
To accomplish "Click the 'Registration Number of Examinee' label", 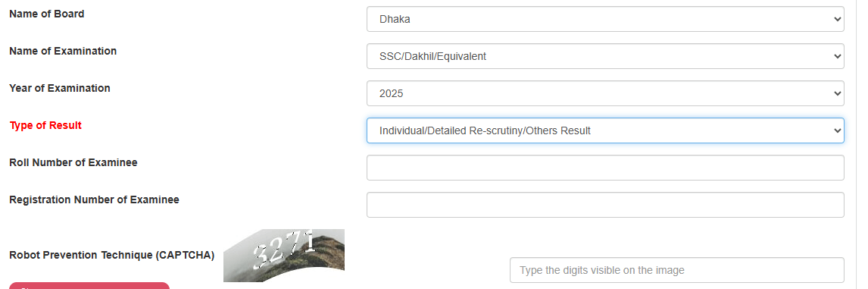I will click(x=94, y=199).
